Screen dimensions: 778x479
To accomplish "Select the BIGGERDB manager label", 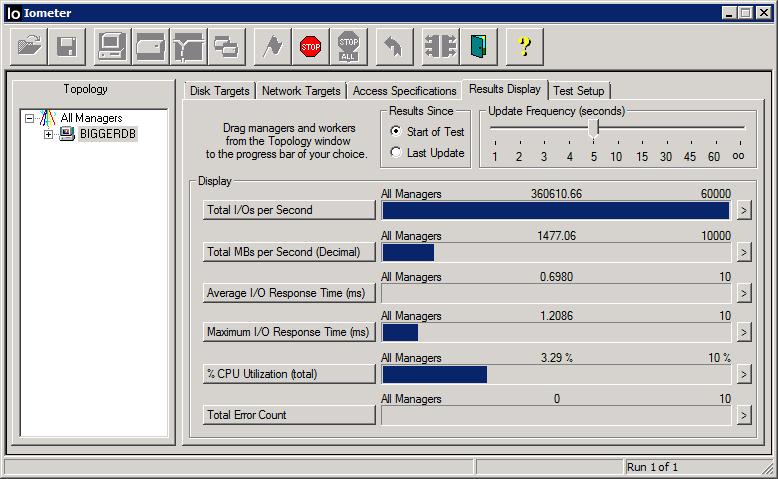I will click(108, 134).
